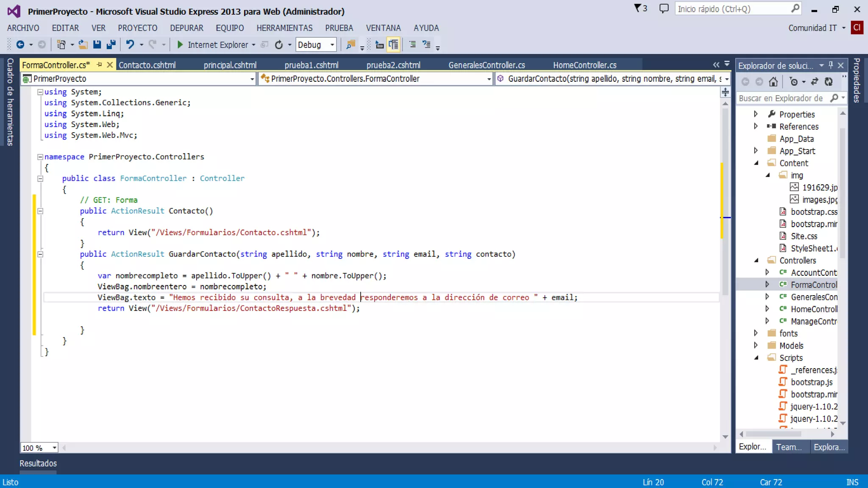Click the Refresh browser icon in toolbar

pos(278,44)
